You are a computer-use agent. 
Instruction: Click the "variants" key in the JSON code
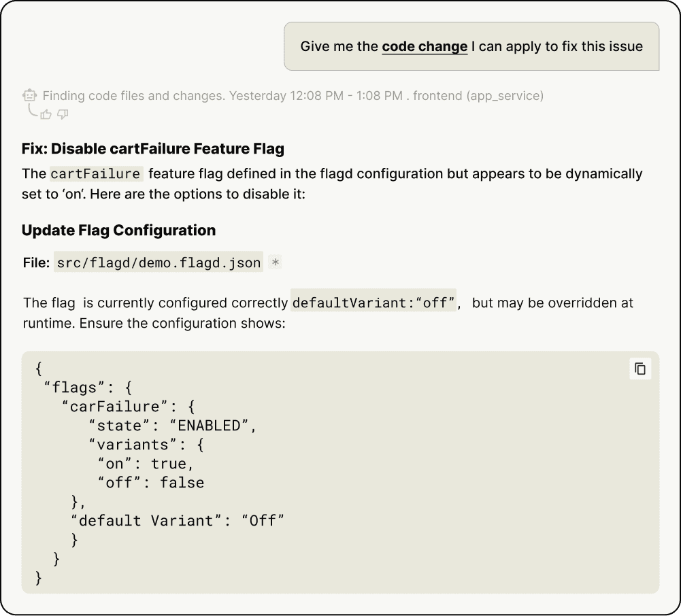[x=133, y=445]
